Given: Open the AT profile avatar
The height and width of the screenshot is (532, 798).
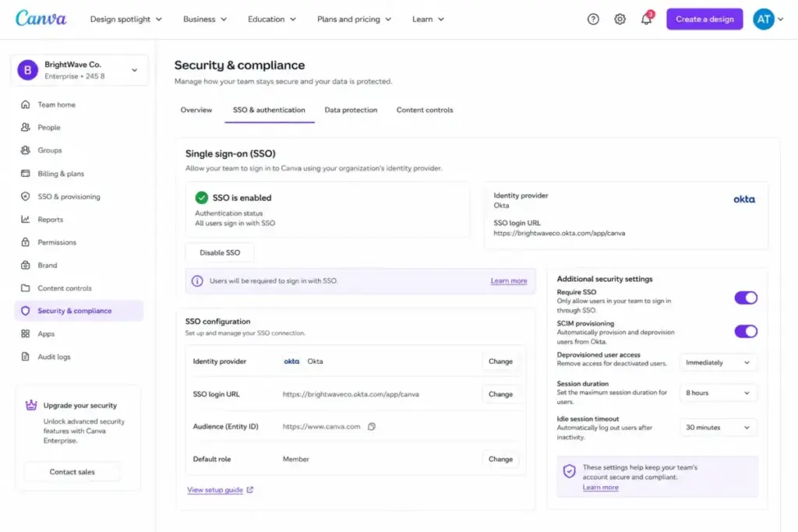Looking at the screenshot, I should [764, 19].
